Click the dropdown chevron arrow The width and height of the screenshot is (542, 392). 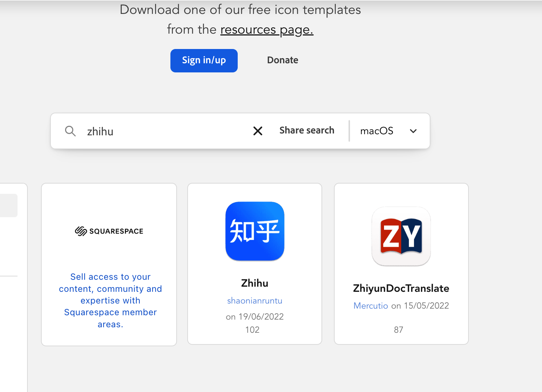click(x=413, y=131)
